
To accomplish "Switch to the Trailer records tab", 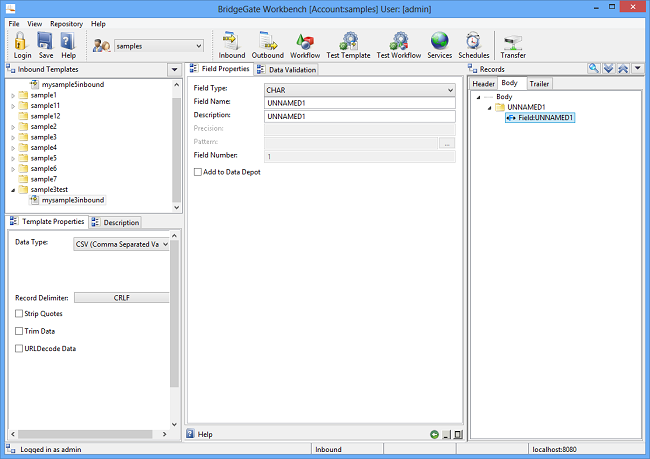I will pyautogui.click(x=539, y=84).
